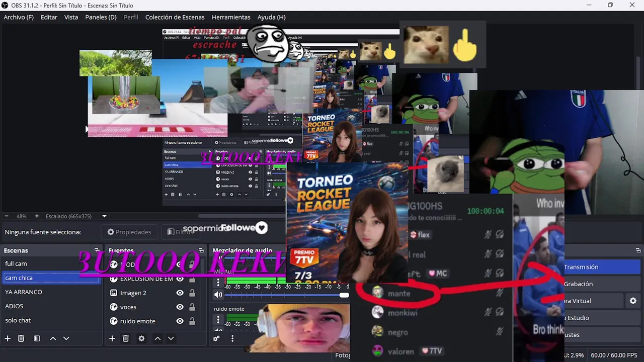Unlock the EXPLOSION DE EM source
This screenshot has width=644, height=362.
tap(192, 279)
